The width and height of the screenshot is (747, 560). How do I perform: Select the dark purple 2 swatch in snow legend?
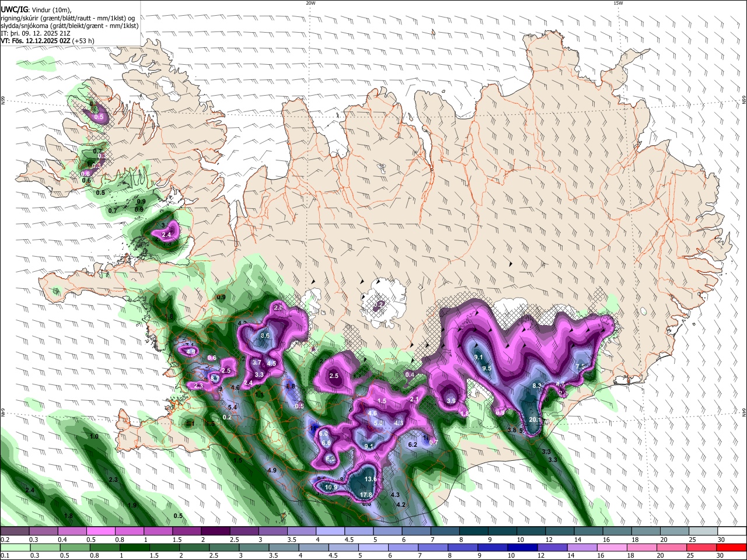215,531
